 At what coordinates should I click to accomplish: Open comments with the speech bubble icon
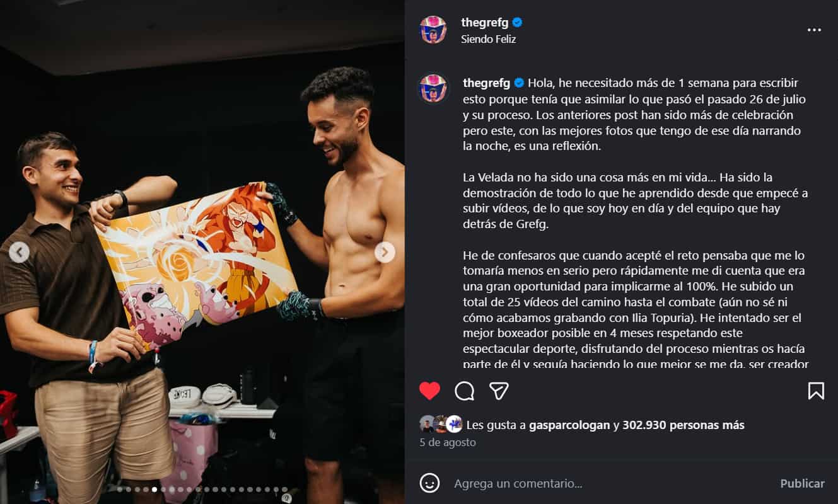click(465, 391)
